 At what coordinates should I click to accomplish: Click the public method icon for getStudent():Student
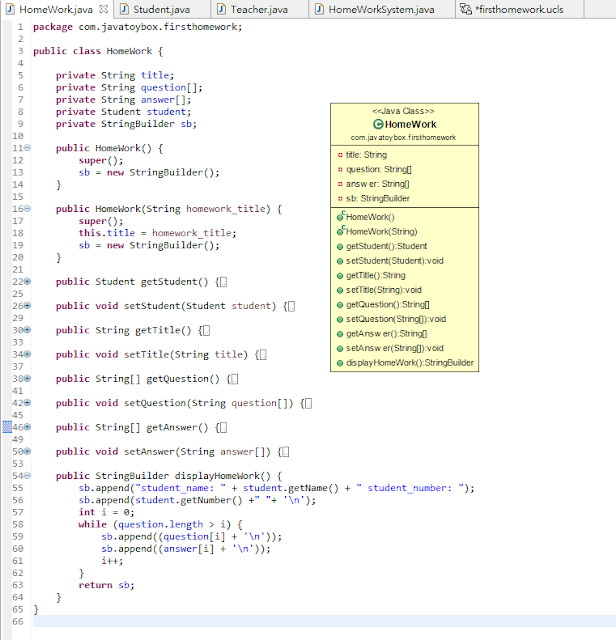340,247
